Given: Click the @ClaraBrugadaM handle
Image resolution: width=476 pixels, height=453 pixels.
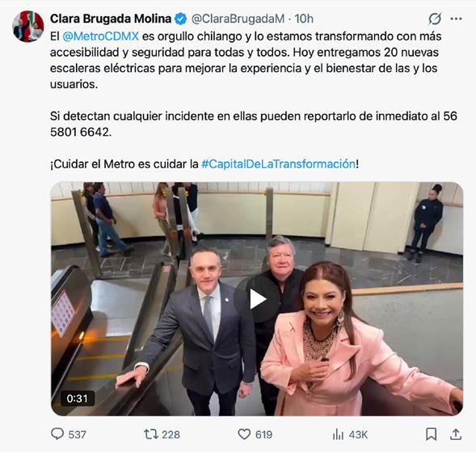Looking at the screenshot, I should click(238, 19).
